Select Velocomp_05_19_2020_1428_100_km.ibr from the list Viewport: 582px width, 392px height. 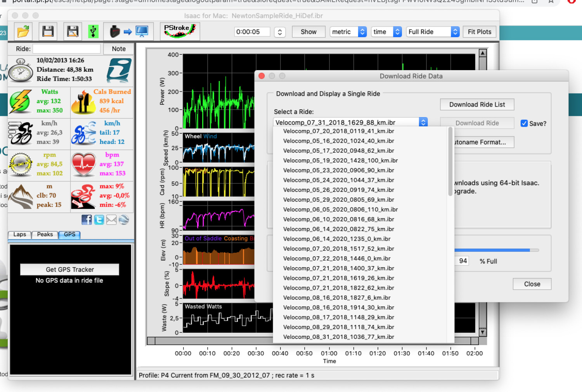(x=340, y=161)
